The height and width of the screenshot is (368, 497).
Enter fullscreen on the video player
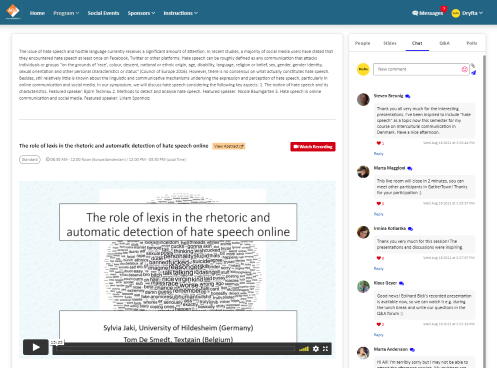[325, 349]
